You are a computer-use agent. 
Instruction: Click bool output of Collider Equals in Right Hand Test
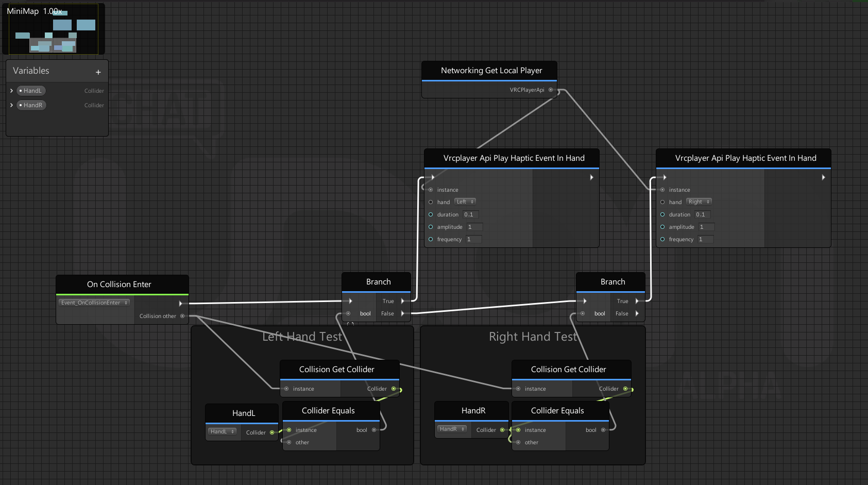point(603,430)
